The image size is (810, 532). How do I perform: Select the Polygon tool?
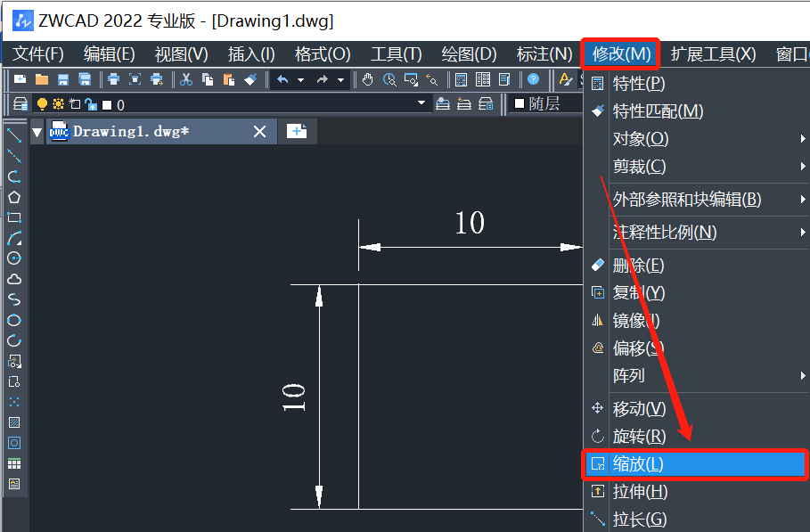[14, 197]
